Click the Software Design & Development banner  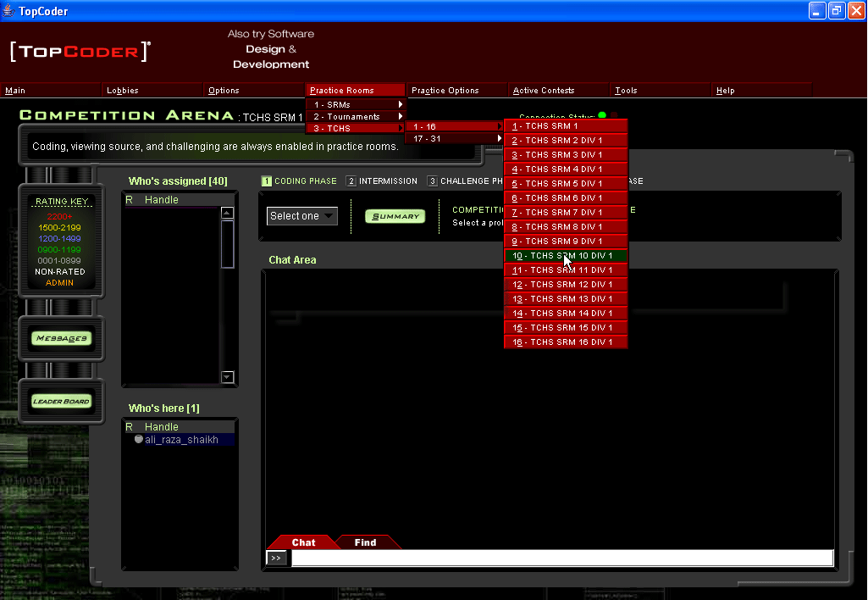click(x=271, y=49)
